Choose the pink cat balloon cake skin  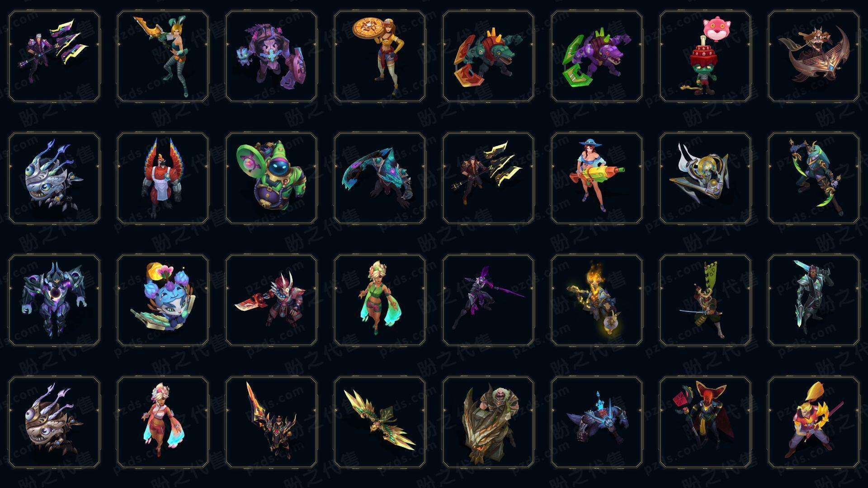coord(705,56)
